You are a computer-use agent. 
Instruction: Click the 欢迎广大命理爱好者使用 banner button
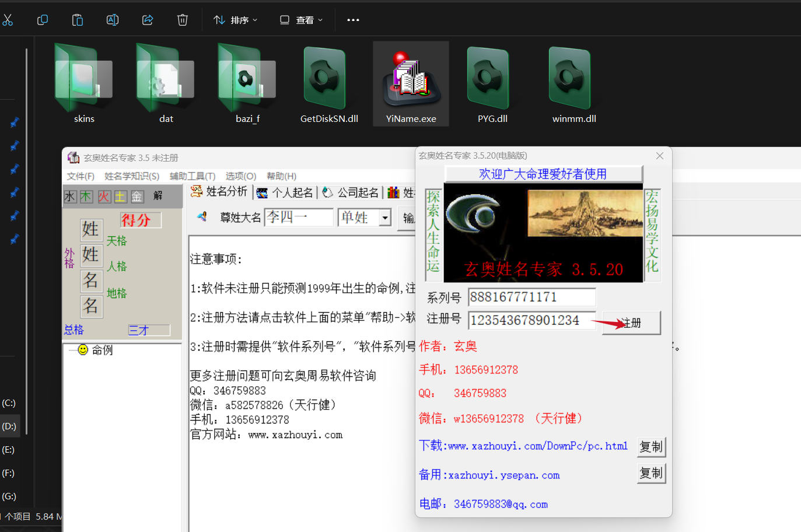pyautogui.click(x=543, y=174)
